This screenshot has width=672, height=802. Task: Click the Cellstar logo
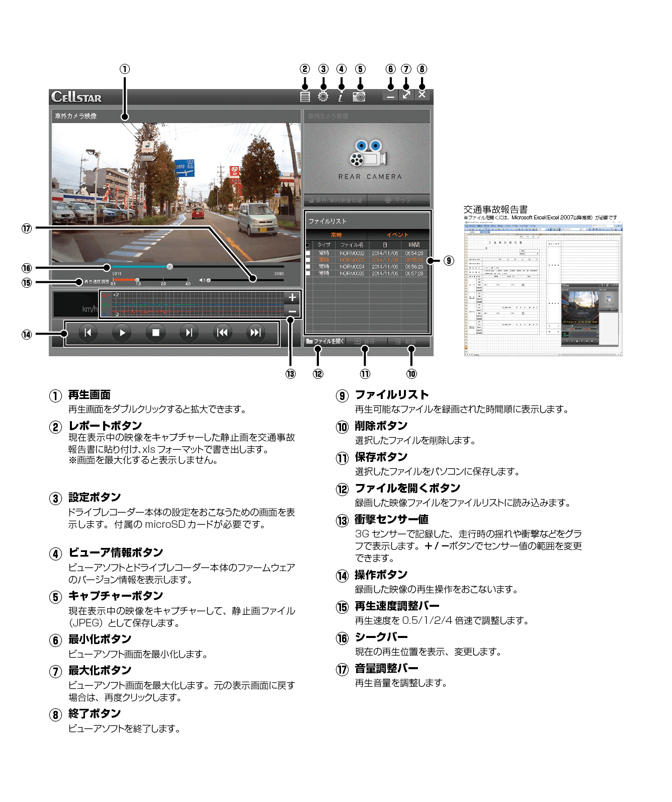[x=76, y=97]
